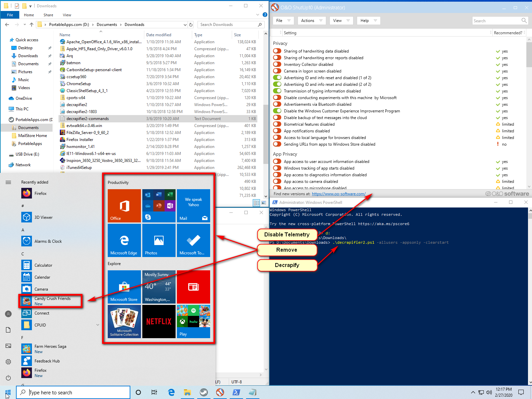Open recent locations dropdown in Explorer
This screenshot has width=532, height=399.
click(25, 25)
